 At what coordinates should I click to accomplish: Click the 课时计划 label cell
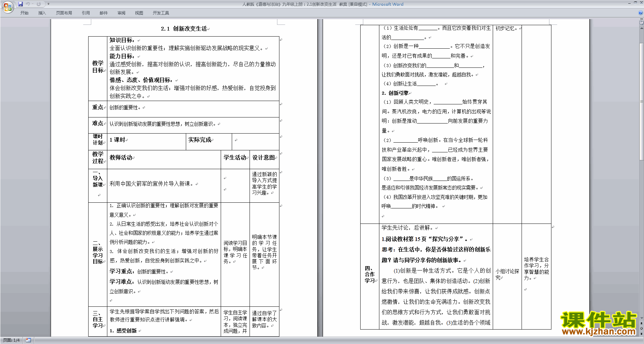[98, 140]
